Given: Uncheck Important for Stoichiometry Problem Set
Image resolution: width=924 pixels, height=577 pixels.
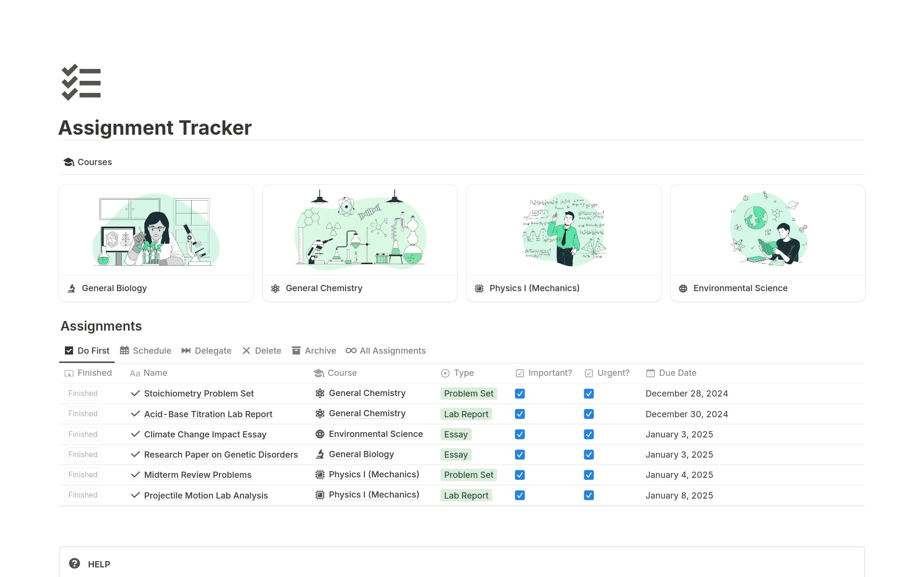Looking at the screenshot, I should (520, 394).
